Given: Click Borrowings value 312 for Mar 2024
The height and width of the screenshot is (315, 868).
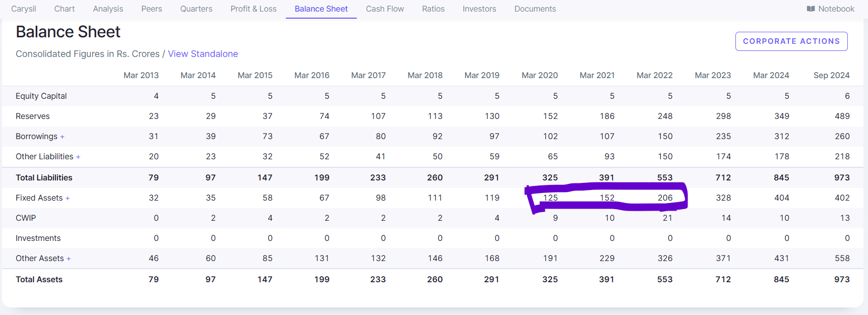Looking at the screenshot, I should point(782,137).
